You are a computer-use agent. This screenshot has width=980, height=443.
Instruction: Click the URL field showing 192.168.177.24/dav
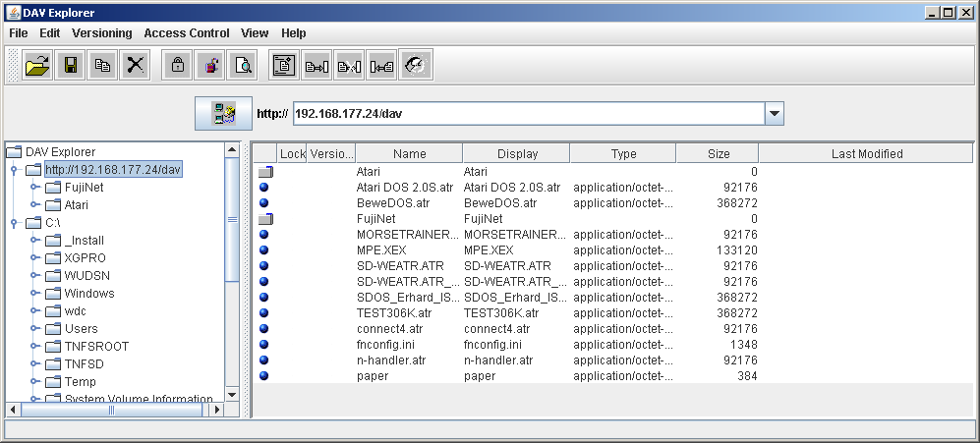click(527, 114)
